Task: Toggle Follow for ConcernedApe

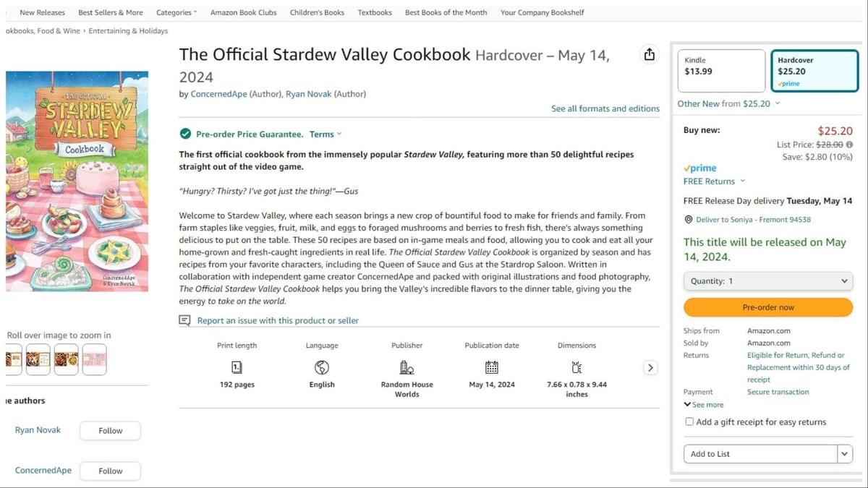Action: pyautogui.click(x=110, y=471)
